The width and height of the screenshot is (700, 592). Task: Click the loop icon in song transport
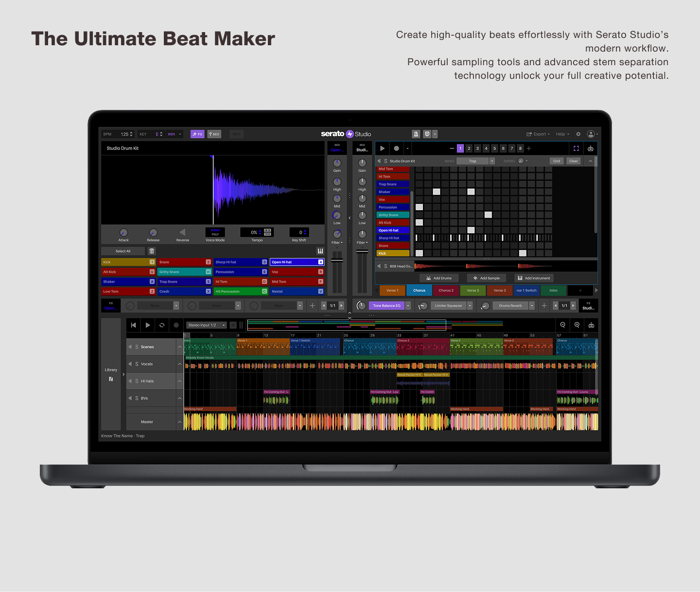[162, 325]
